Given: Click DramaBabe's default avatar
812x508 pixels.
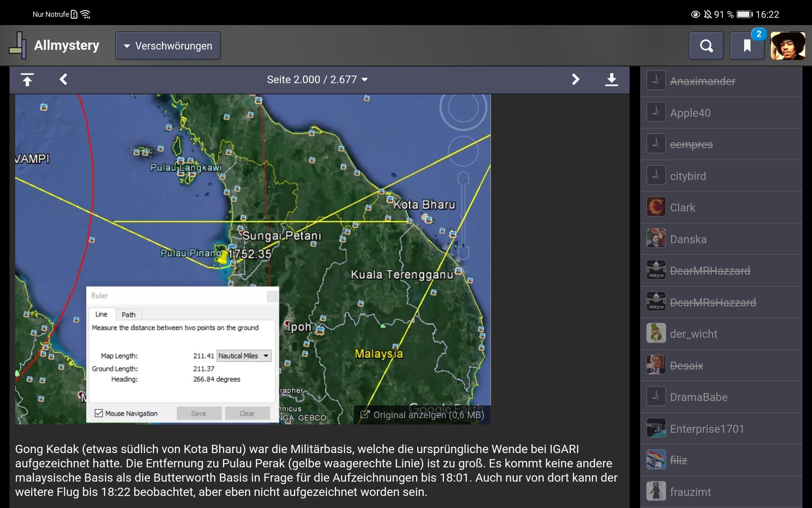Looking at the screenshot, I should (x=656, y=396).
